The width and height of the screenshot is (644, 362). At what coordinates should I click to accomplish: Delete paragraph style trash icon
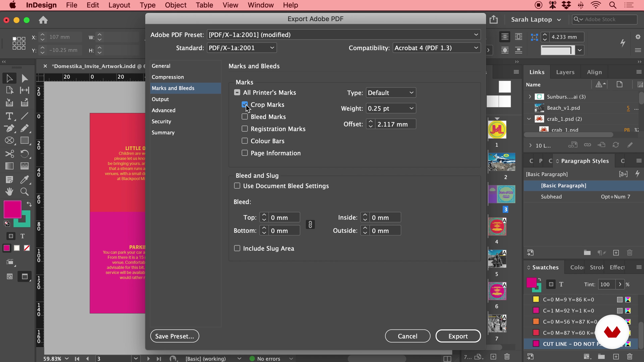(x=630, y=253)
